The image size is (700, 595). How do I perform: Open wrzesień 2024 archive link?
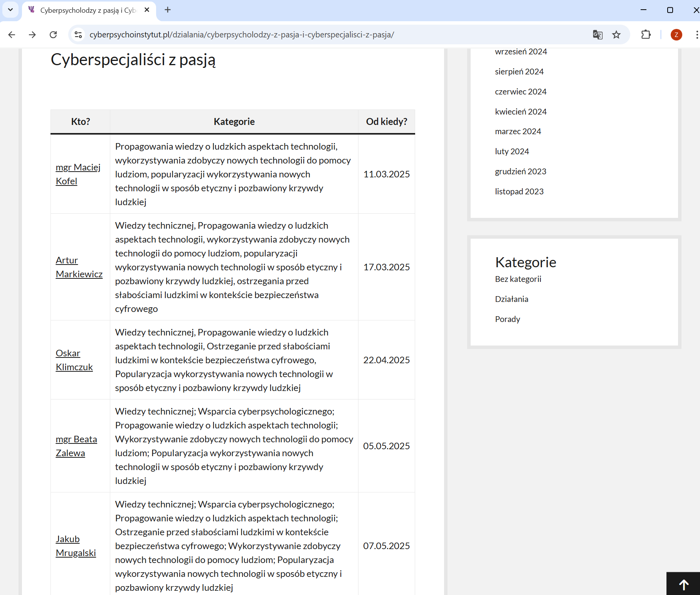(x=521, y=52)
